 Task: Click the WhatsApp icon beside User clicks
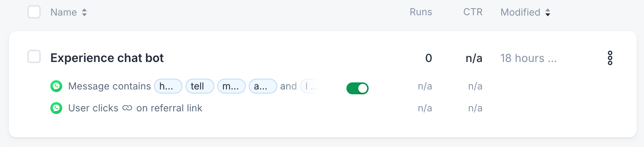56,108
